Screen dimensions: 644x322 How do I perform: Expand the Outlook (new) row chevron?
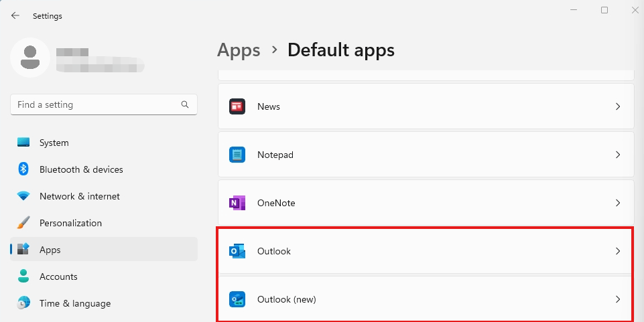[618, 299]
